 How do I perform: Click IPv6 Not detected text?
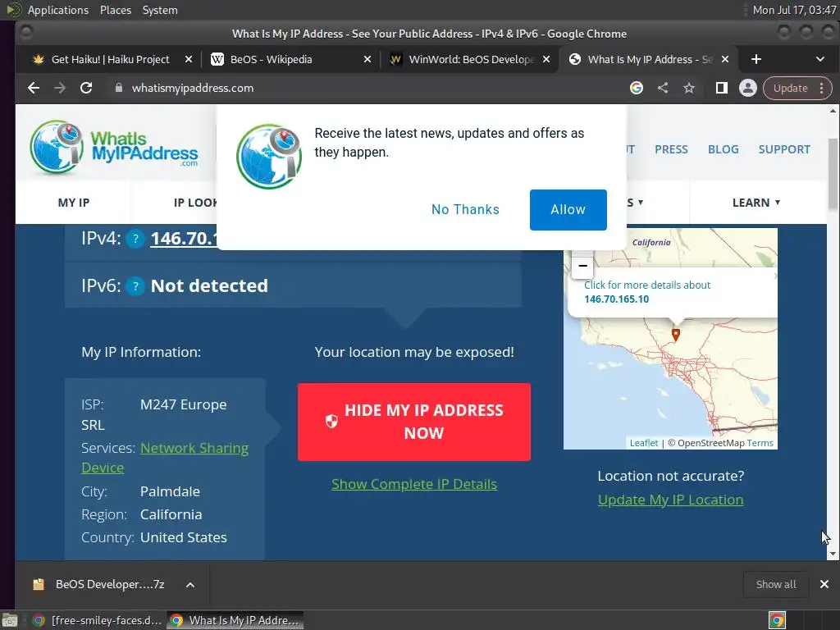point(209,286)
